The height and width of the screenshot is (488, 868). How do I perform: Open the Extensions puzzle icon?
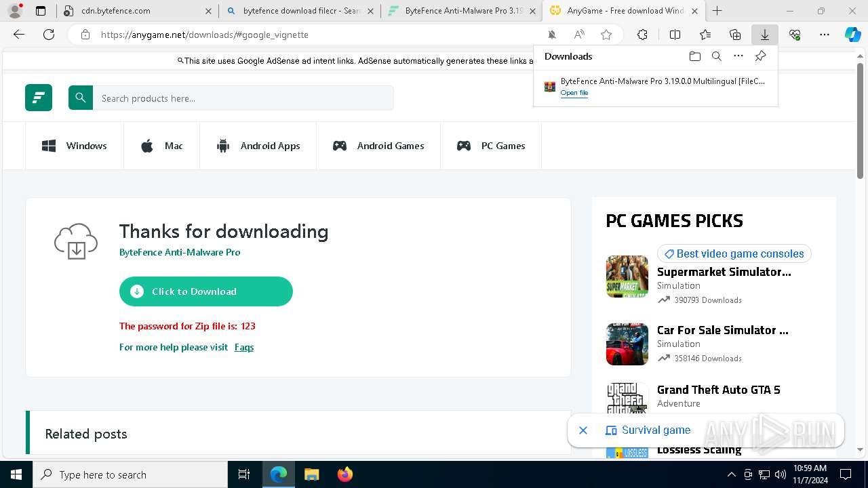pyautogui.click(x=642, y=35)
